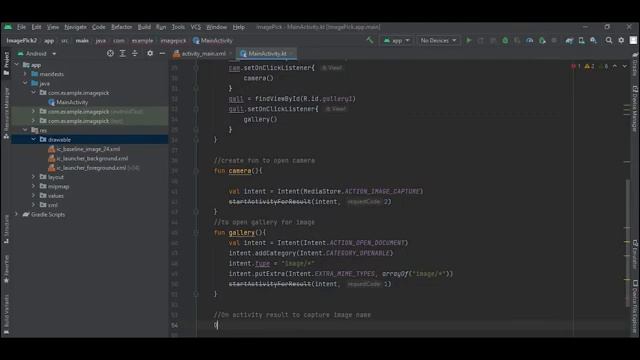This screenshot has height=360, width=640.
Task: Click Sync Project with Gradle Files icon
Action: point(569,40)
